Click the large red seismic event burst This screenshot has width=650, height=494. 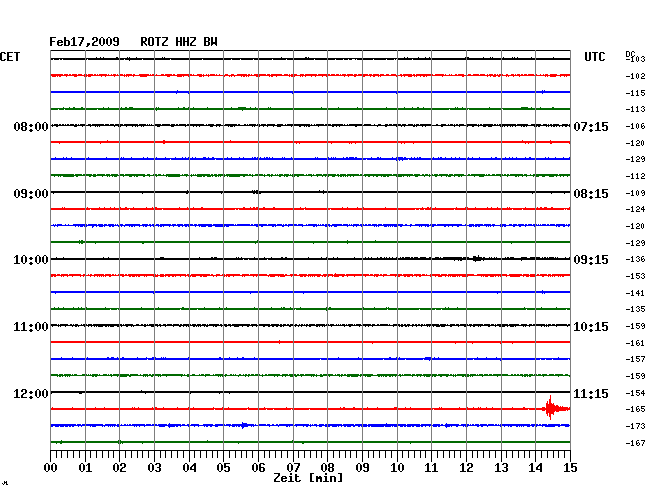click(x=555, y=408)
